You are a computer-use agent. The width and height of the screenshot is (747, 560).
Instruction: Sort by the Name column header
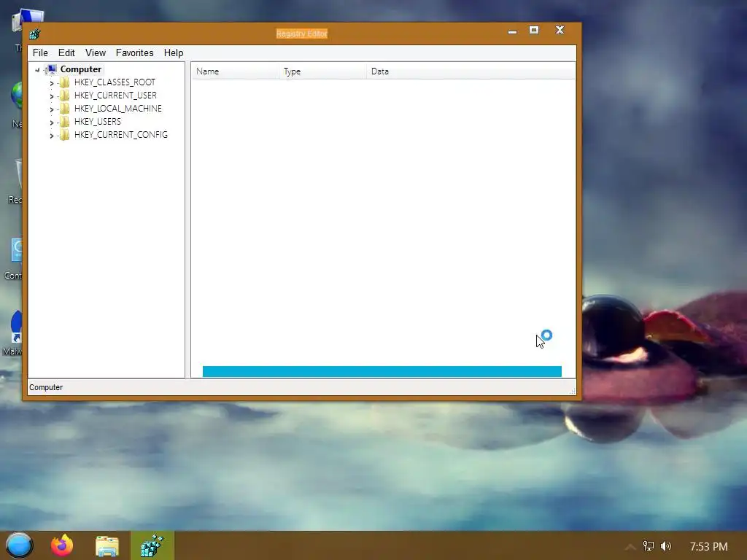point(235,71)
